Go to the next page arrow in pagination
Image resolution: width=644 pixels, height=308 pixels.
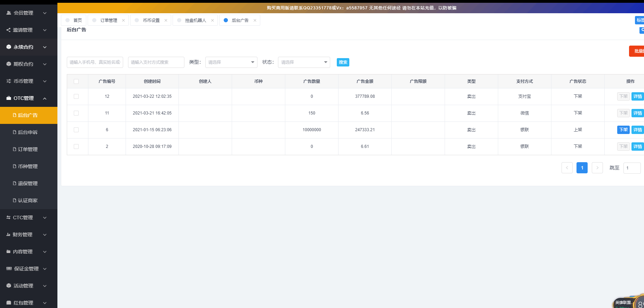597,168
